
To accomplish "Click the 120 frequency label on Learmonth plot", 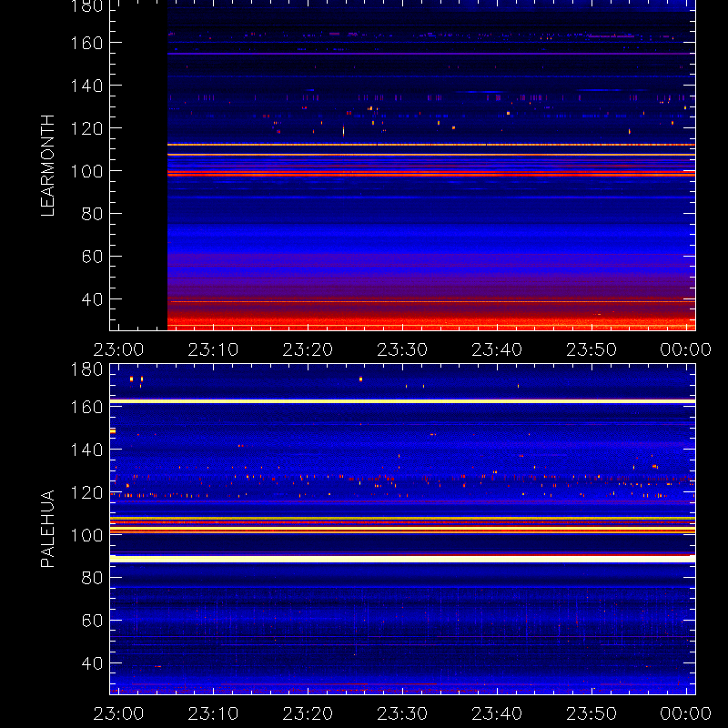I will 86,128.
